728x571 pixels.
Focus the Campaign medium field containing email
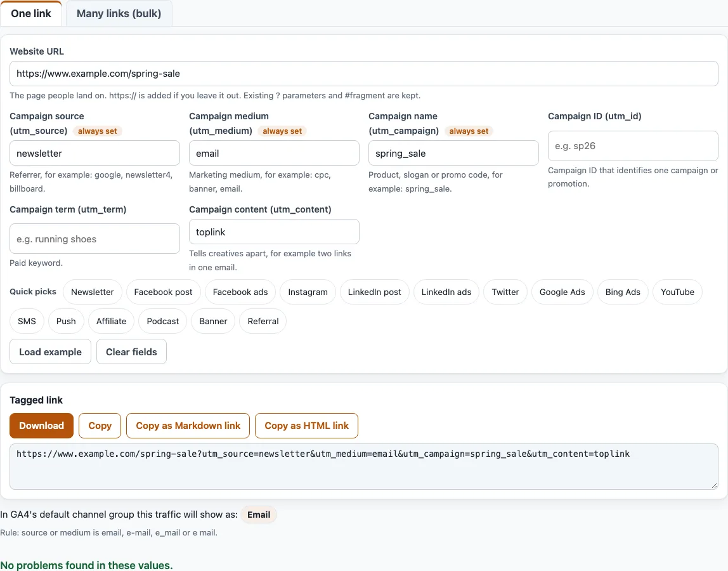pos(274,153)
